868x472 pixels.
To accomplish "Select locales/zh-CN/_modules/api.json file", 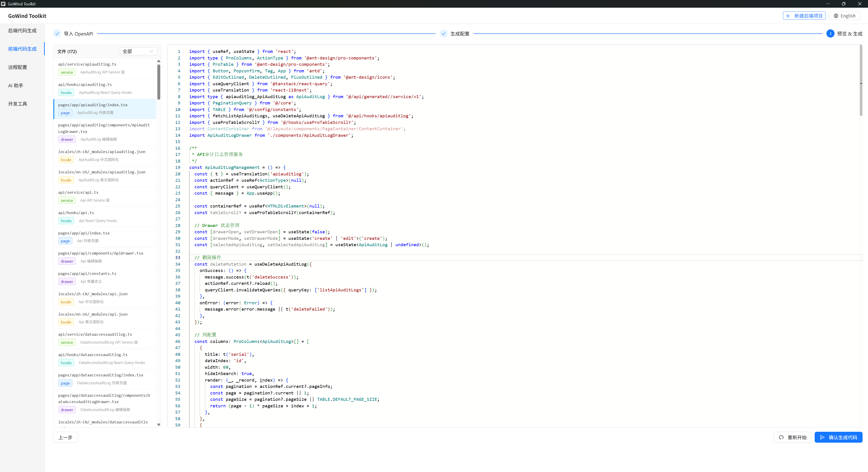I will tap(105, 298).
